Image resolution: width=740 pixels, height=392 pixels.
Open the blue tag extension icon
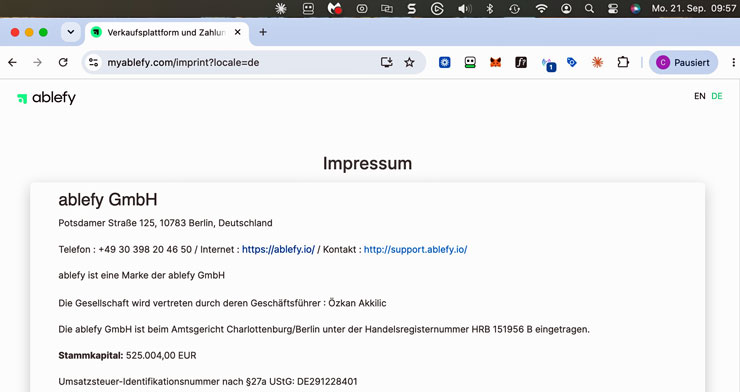pos(572,62)
